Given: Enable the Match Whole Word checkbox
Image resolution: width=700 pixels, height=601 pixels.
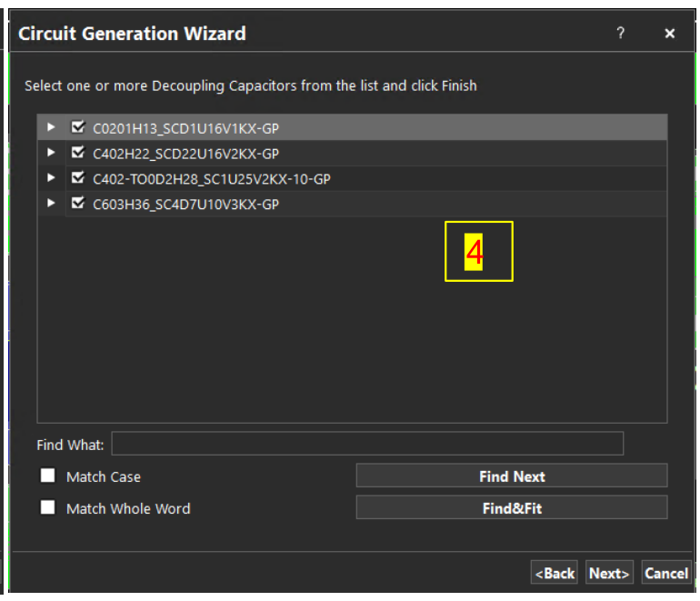Looking at the screenshot, I should [x=48, y=507].
